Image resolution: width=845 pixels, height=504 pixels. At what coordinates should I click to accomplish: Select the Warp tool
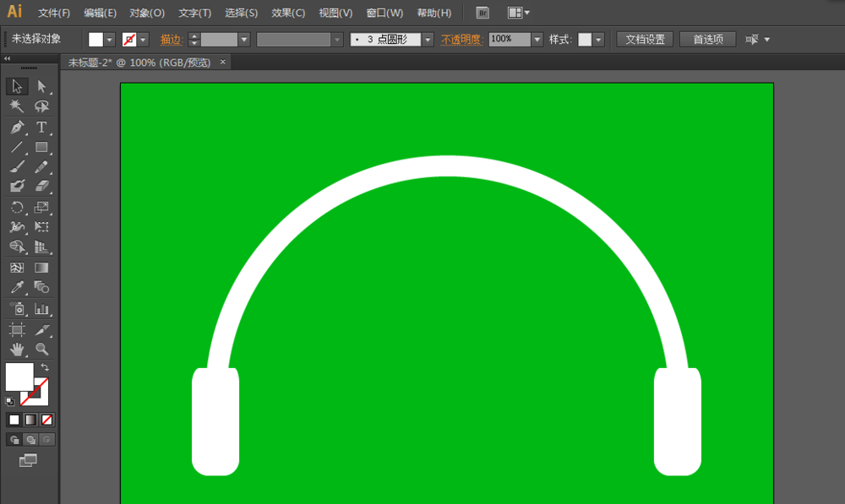click(x=17, y=227)
